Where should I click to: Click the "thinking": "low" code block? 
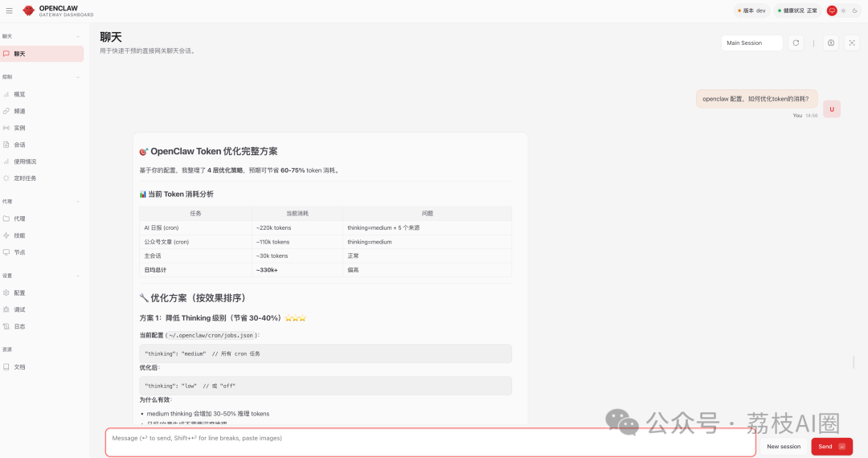coord(325,386)
